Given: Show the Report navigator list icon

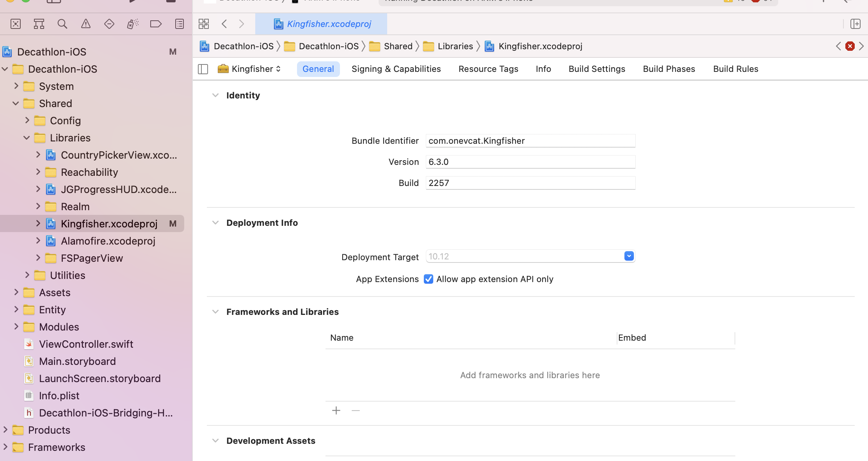Looking at the screenshot, I should click(x=180, y=24).
